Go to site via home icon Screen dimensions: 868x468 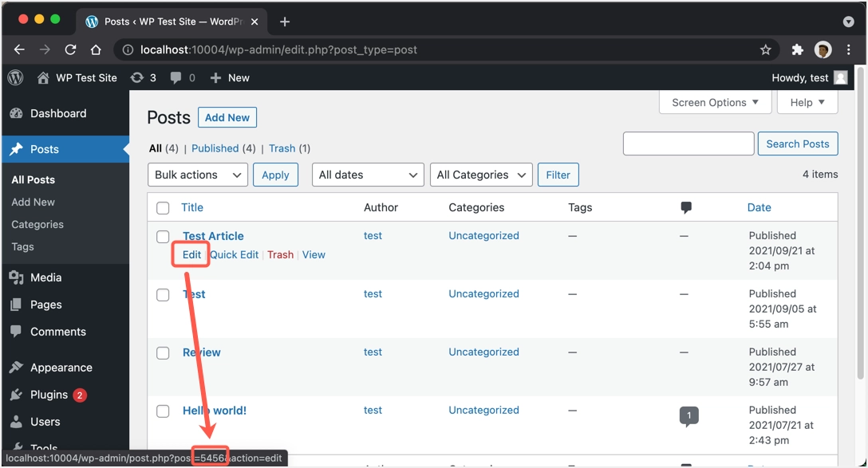[43, 77]
